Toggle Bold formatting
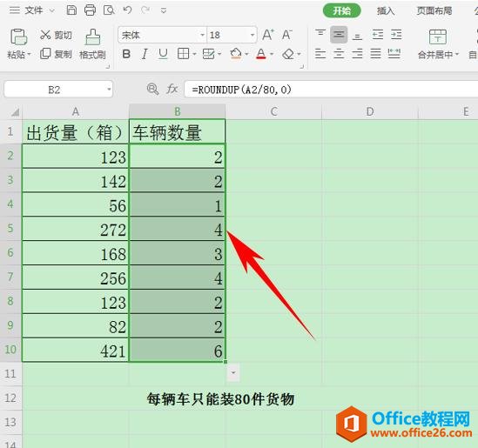This screenshot has height=448, width=478. pyautogui.click(x=126, y=54)
